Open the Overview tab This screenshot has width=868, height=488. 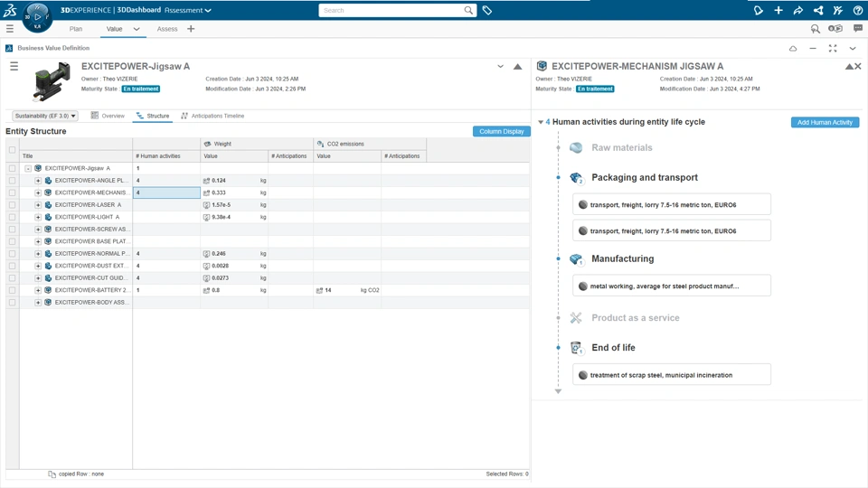tap(108, 116)
